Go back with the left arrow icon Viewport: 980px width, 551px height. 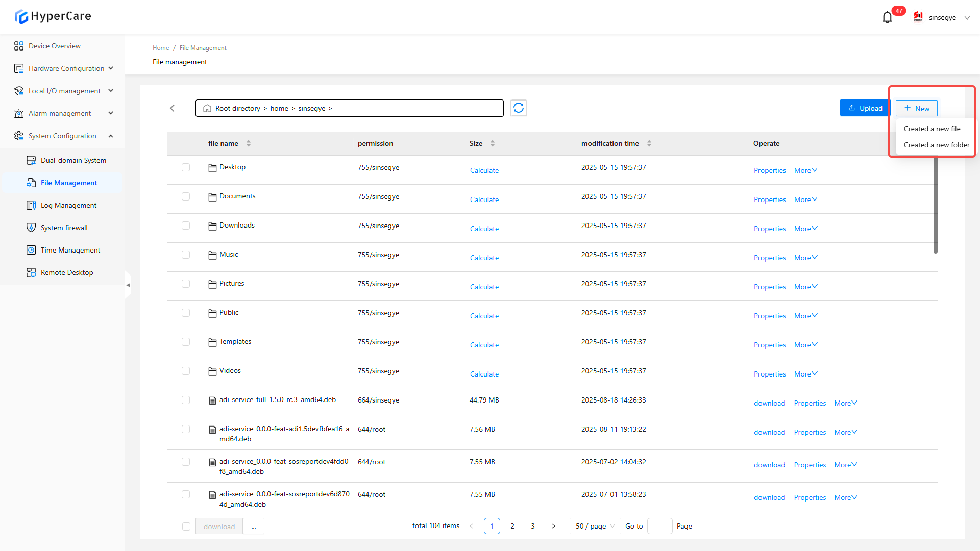point(173,108)
